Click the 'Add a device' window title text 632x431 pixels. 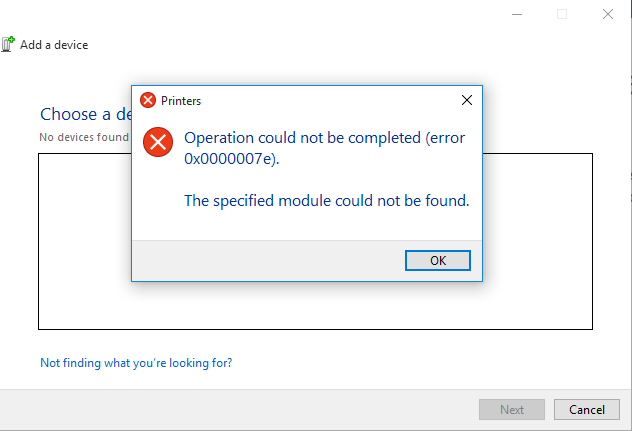pyautogui.click(x=54, y=45)
